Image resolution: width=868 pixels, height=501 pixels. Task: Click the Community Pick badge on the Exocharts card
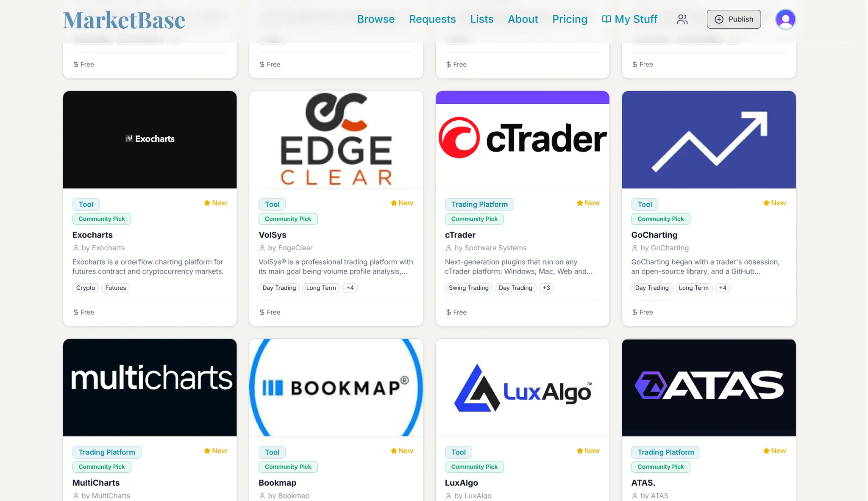[x=102, y=219]
